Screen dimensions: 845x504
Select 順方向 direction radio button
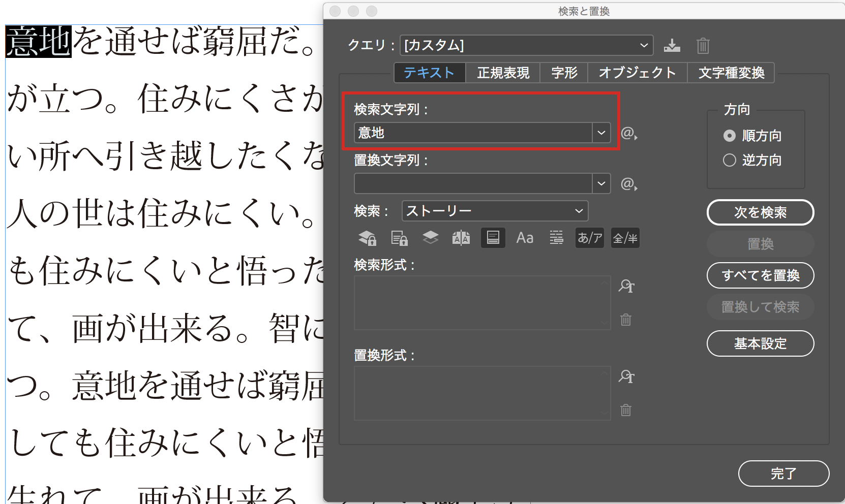click(x=730, y=136)
